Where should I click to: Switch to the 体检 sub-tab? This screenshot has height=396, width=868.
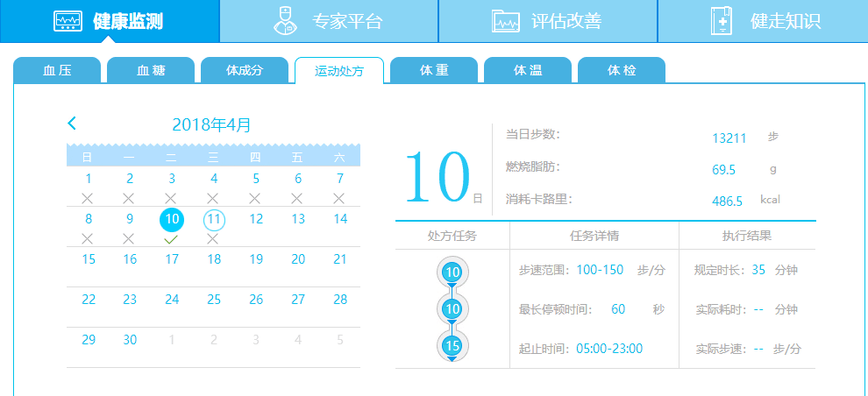click(x=622, y=70)
